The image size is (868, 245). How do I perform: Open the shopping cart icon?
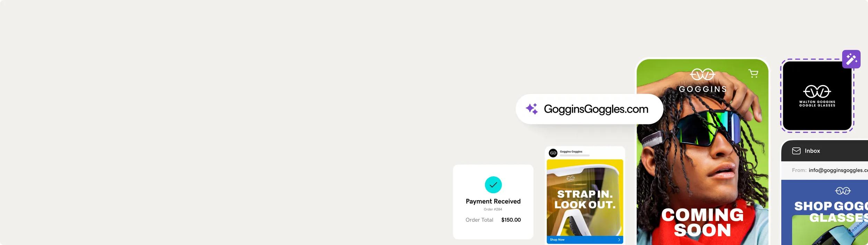[753, 74]
